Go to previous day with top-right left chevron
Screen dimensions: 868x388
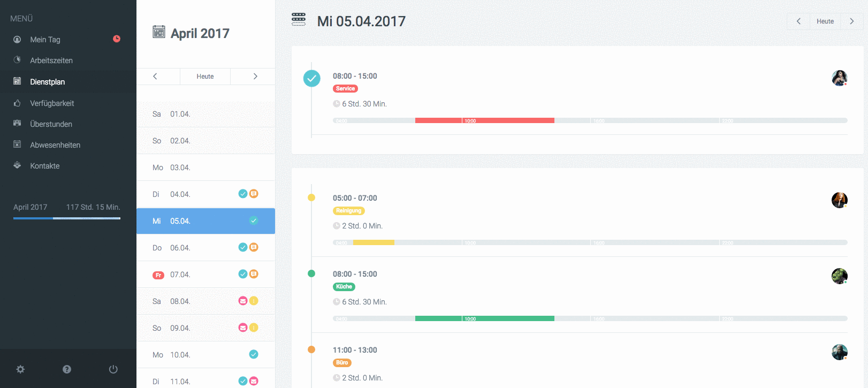tap(798, 21)
